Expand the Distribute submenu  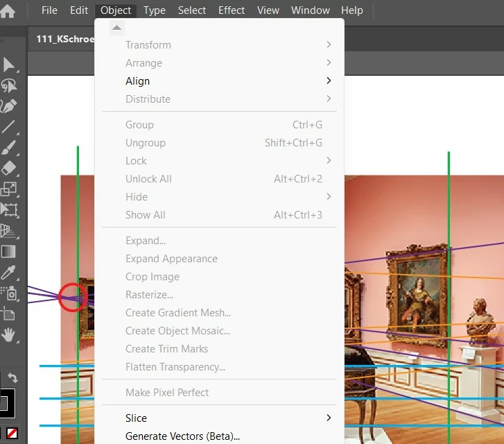220,99
